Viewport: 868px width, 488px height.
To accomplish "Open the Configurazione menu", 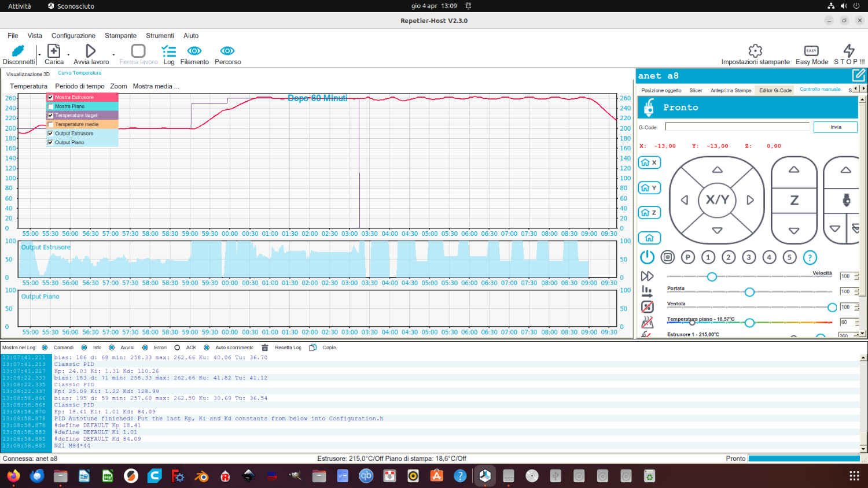I will click(73, 36).
